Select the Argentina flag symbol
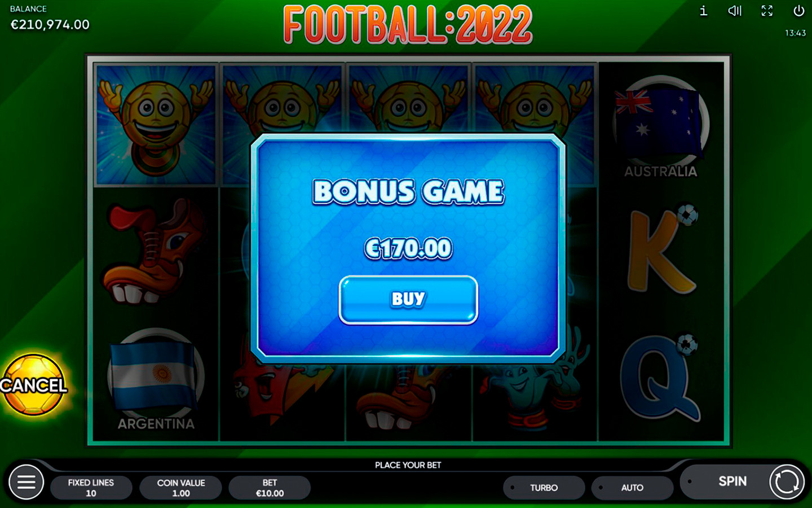Screen dimensions: 812x508 (x=156, y=379)
